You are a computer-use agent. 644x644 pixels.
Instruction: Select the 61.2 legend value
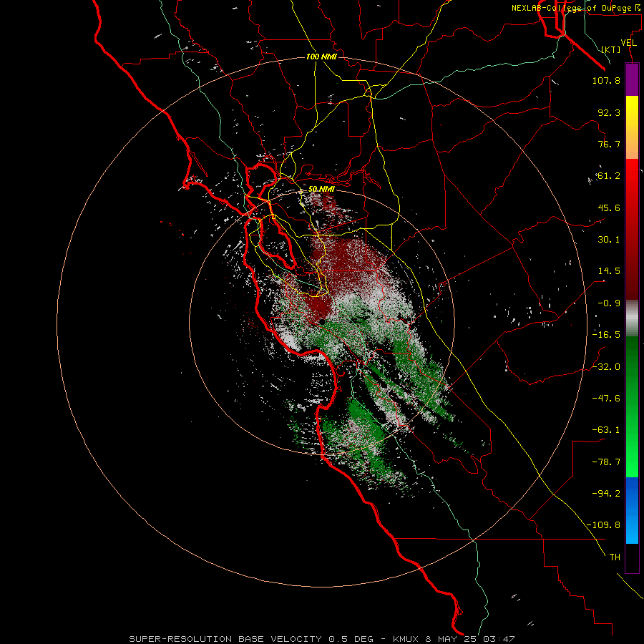(609, 176)
